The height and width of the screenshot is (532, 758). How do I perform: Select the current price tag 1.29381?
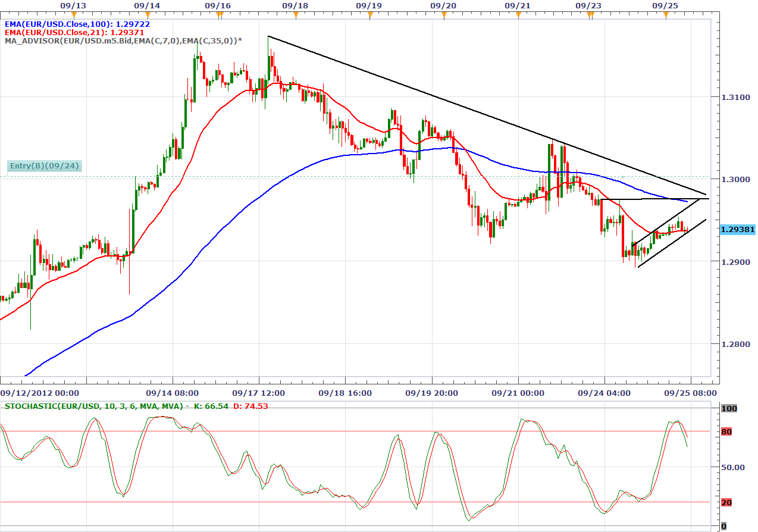737,230
